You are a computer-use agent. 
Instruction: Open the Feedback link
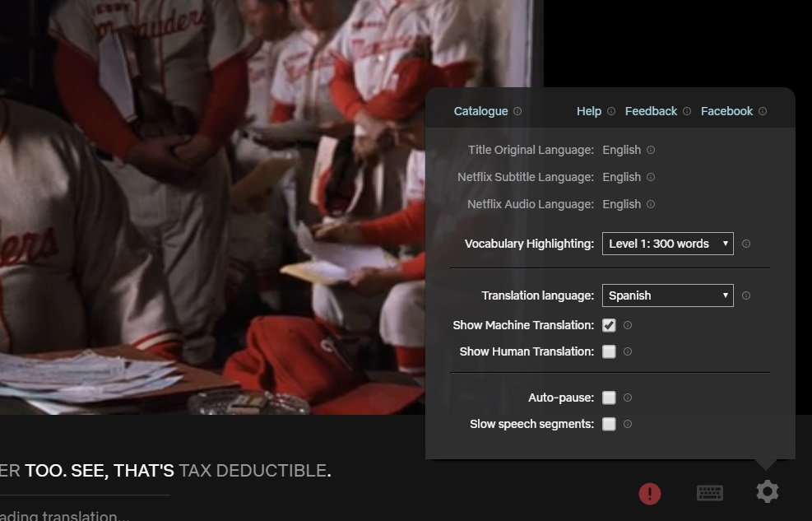click(x=651, y=111)
